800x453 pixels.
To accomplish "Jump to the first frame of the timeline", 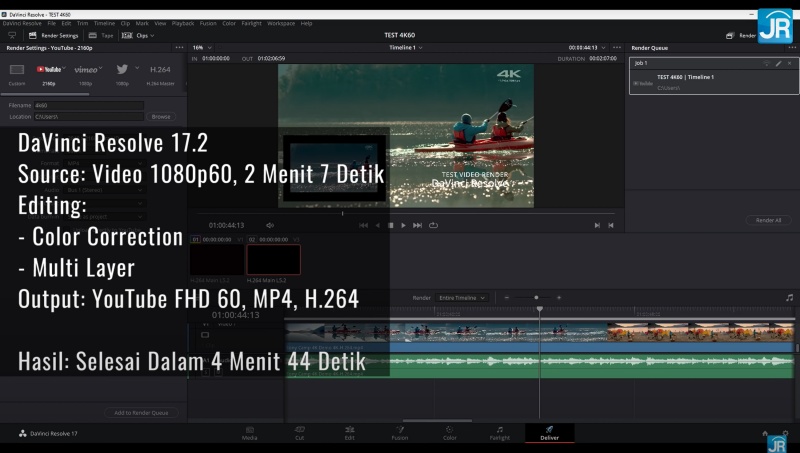I will 363,225.
